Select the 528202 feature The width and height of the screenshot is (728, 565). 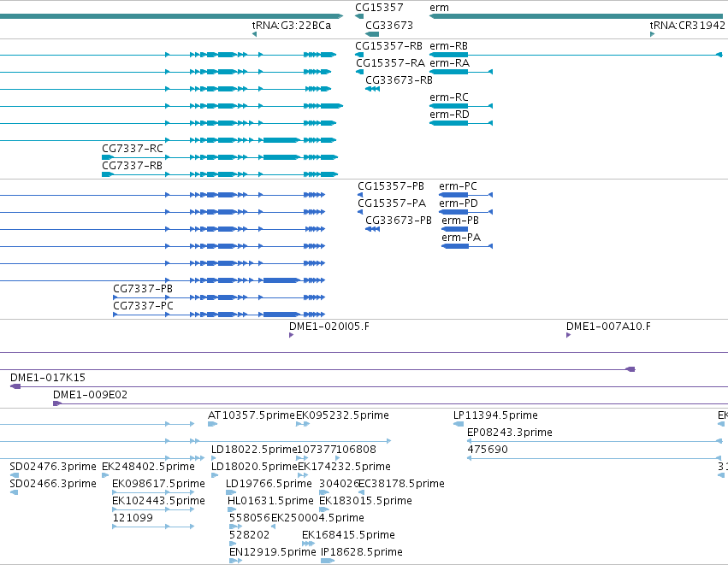pos(233,544)
